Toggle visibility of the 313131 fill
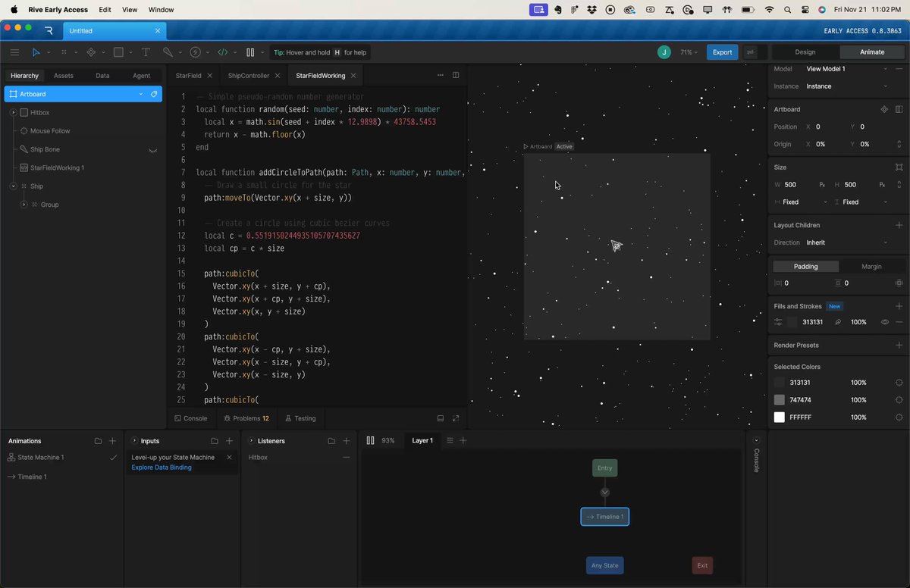Image resolution: width=910 pixels, height=588 pixels. pyautogui.click(x=884, y=322)
